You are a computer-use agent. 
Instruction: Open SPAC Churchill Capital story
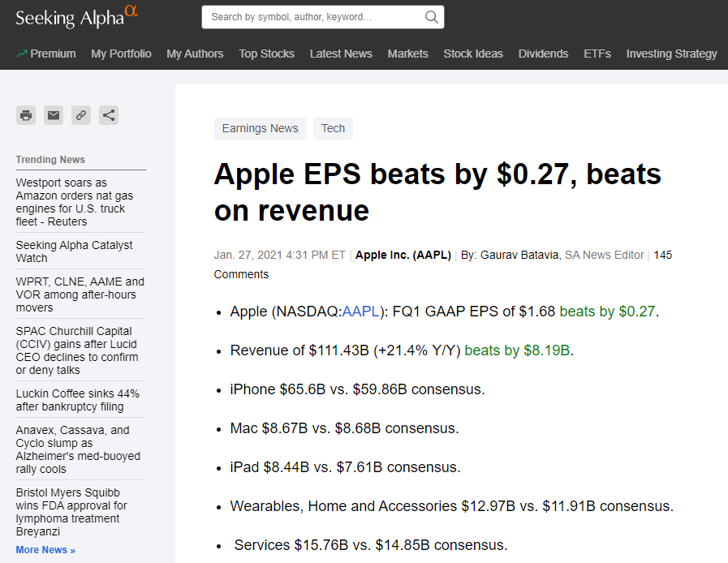point(77,350)
